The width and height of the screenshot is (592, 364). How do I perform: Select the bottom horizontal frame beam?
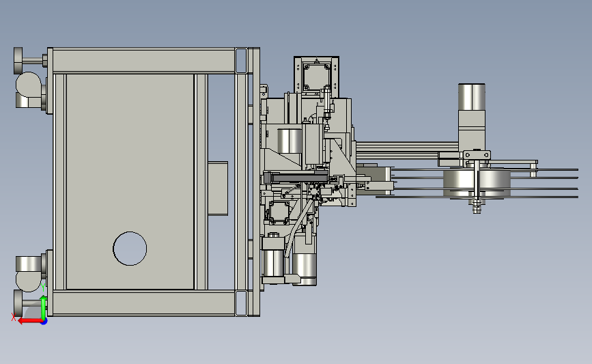click(x=143, y=303)
